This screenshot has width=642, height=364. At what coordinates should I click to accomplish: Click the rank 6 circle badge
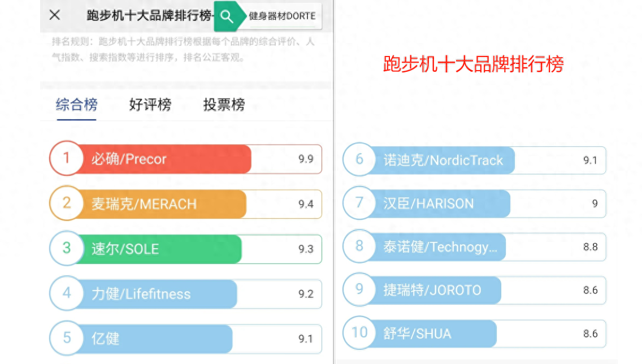[359, 160]
